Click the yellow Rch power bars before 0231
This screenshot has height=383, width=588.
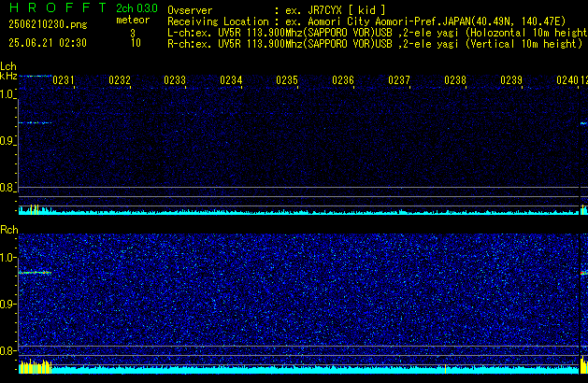point(36,366)
